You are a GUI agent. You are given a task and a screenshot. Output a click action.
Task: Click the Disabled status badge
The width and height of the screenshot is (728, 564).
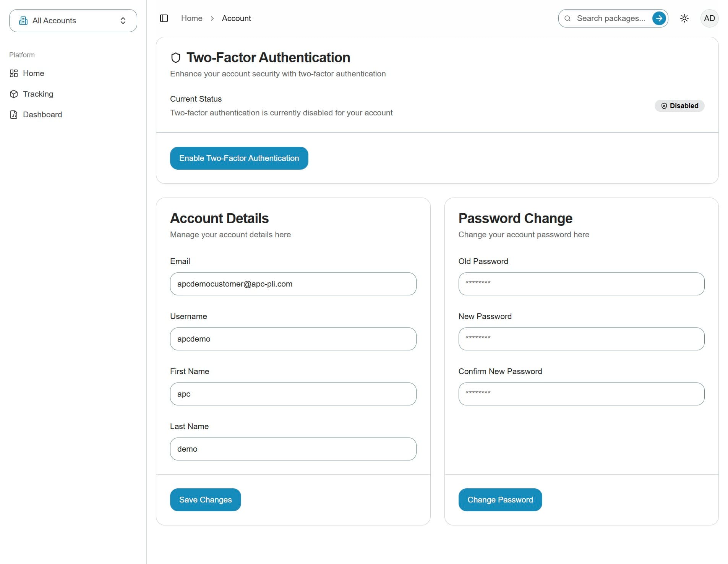coord(679,106)
